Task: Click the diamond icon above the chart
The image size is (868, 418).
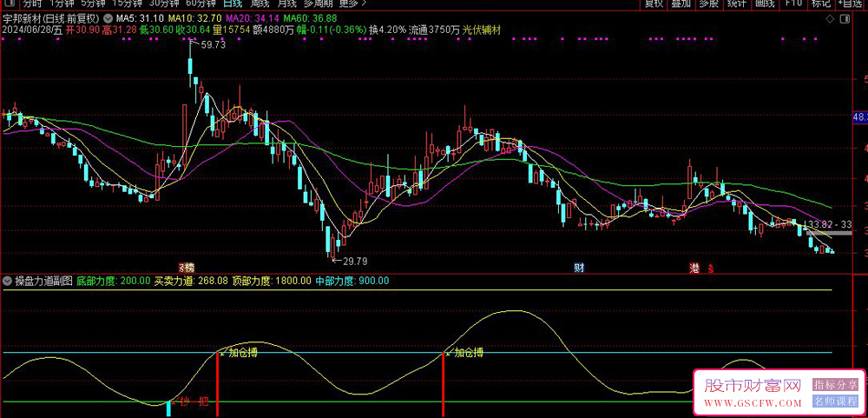Action: (831, 17)
